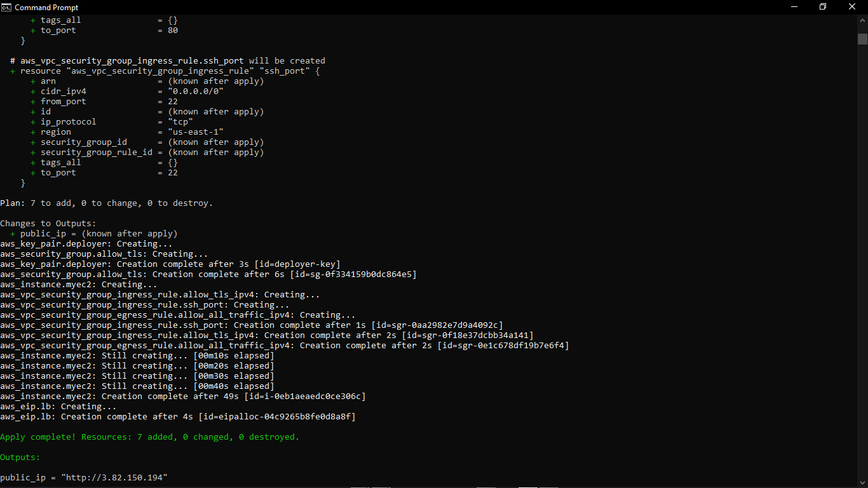Image resolution: width=868 pixels, height=488 pixels.
Task: Click the scrollbar thumb at top right
Action: [863, 38]
